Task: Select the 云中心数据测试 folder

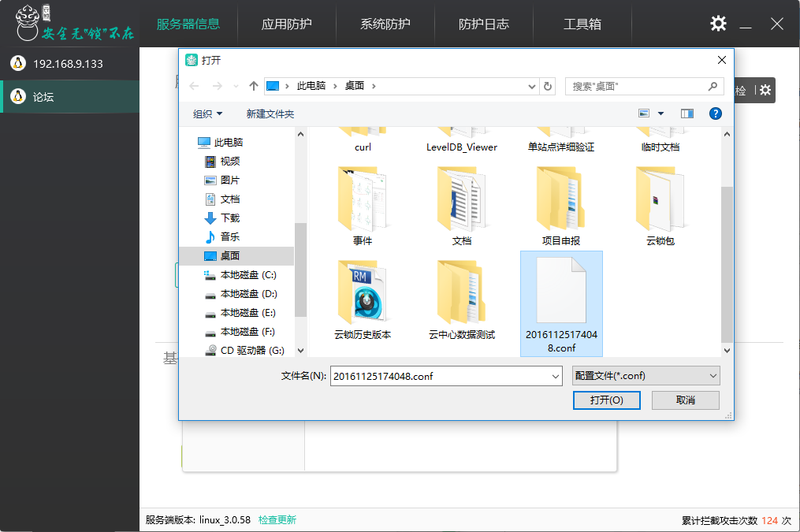Action: [x=462, y=300]
